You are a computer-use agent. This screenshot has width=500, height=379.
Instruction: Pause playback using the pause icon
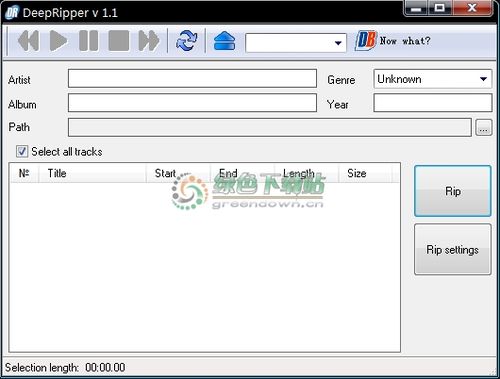pyautogui.click(x=89, y=41)
